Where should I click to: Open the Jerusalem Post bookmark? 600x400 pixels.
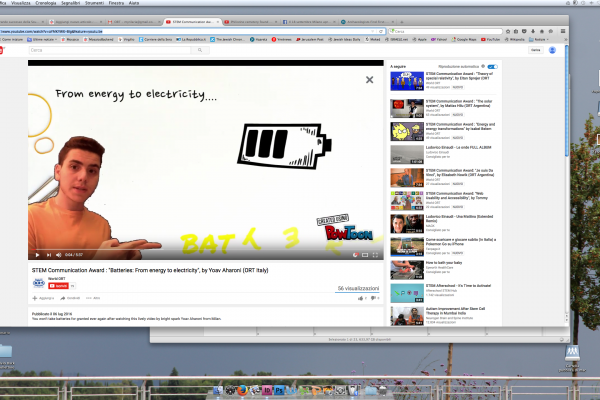(x=310, y=39)
